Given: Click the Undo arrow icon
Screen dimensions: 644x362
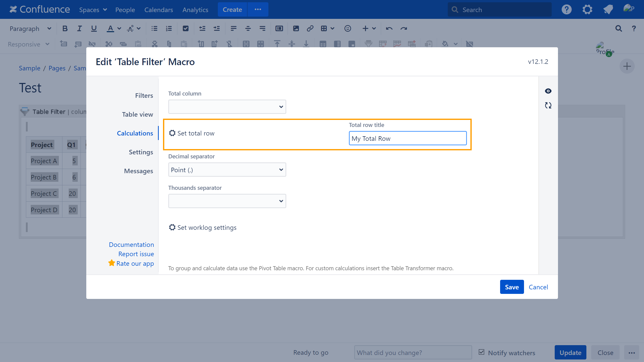Looking at the screenshot, I should tap(389, 28).
